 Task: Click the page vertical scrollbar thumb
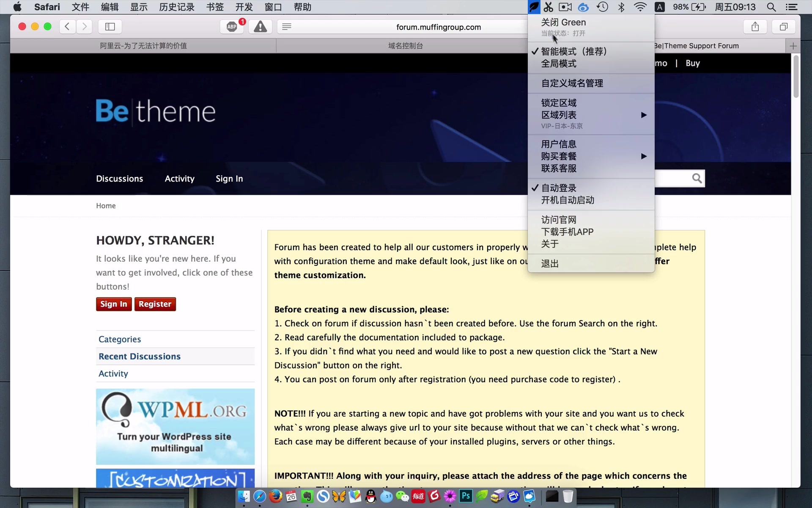796,77
